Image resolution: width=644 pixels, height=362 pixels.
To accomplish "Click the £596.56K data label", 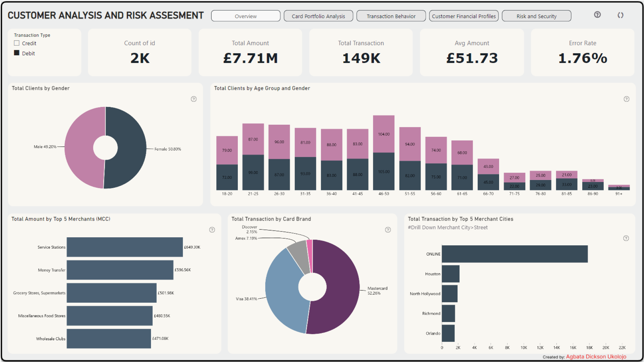I will [183, 270].
